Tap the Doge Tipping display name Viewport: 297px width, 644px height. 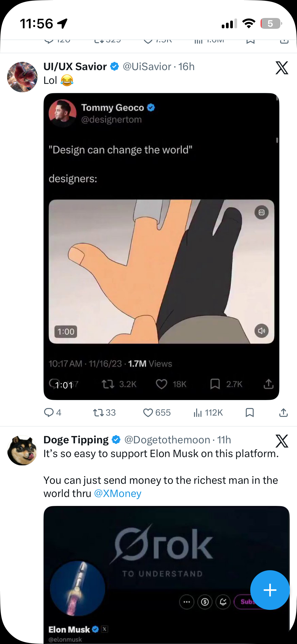click(76, 440)
